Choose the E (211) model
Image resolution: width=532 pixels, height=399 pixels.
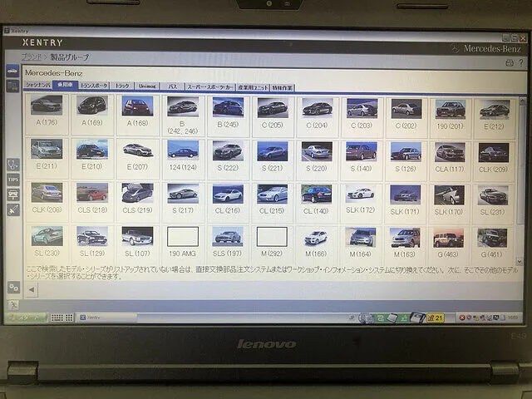[47, 149]
